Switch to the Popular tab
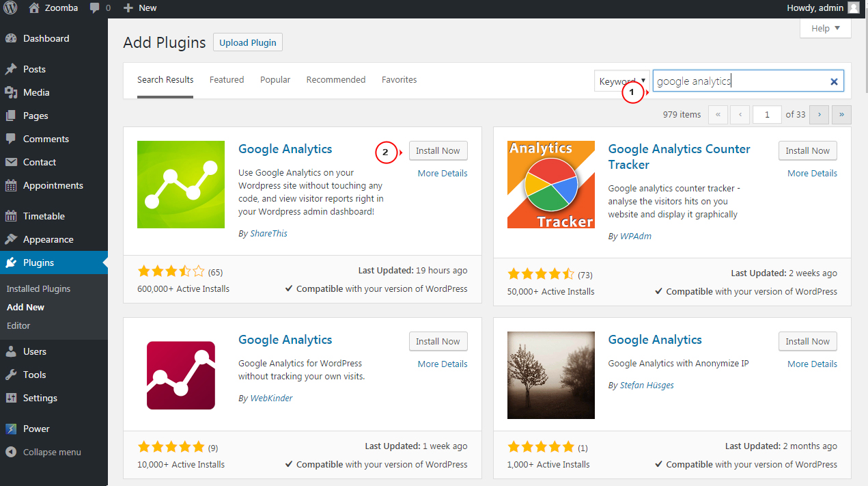Viewport: 868px width, 486px height. pyautogui.click(x=275, y=80)
